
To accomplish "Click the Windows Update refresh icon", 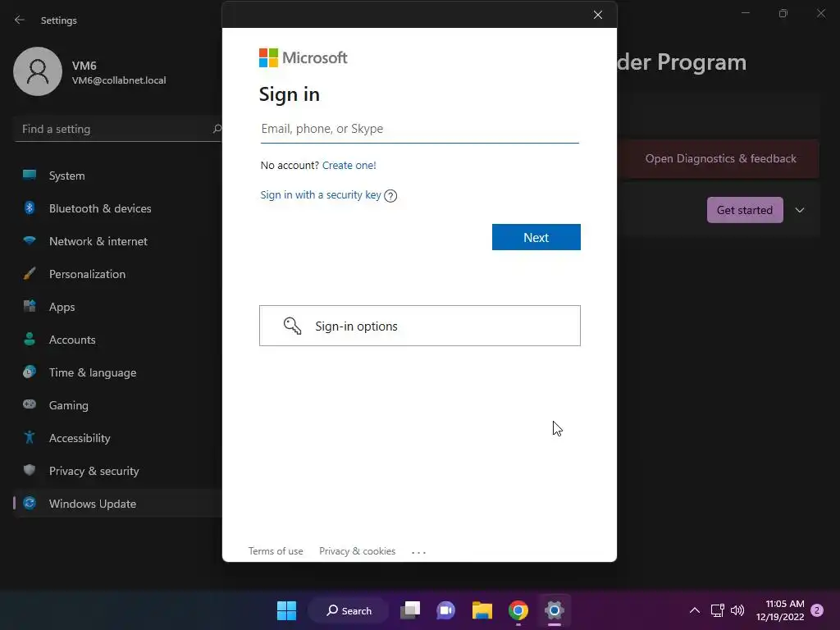I will coord(30,503).
